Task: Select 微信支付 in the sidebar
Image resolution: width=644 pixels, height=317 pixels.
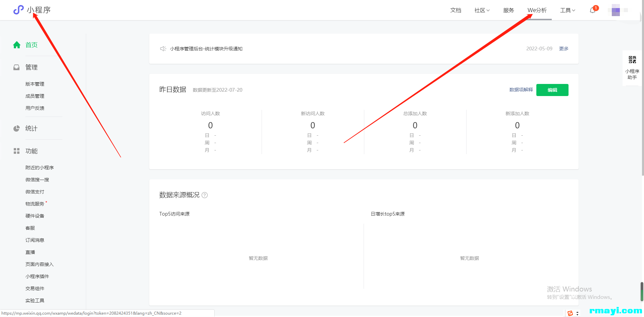Action: pyautogui.click(x=35, y=192)
